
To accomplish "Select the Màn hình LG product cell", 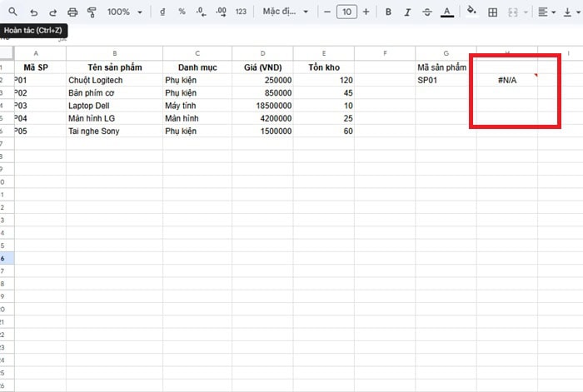I will click(x=115, y=118).
